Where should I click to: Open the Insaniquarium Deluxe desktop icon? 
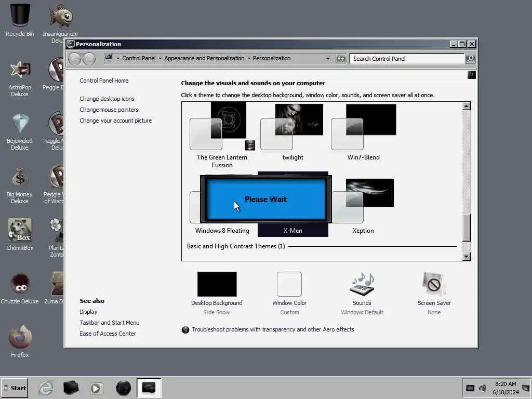tap(60, 23)
